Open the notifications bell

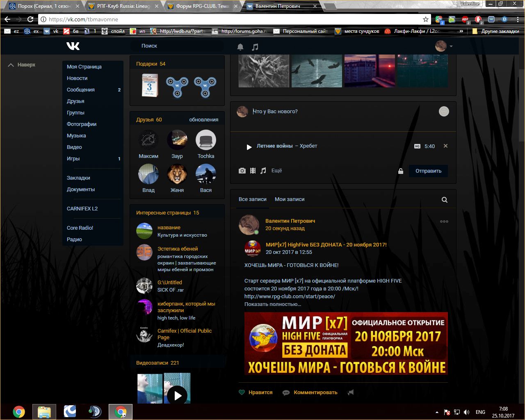[240, 47]
